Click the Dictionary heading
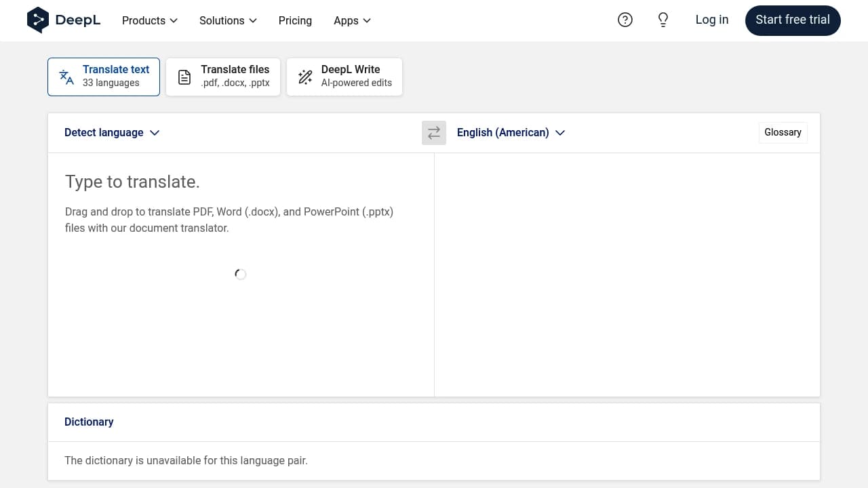 [89, 422]
